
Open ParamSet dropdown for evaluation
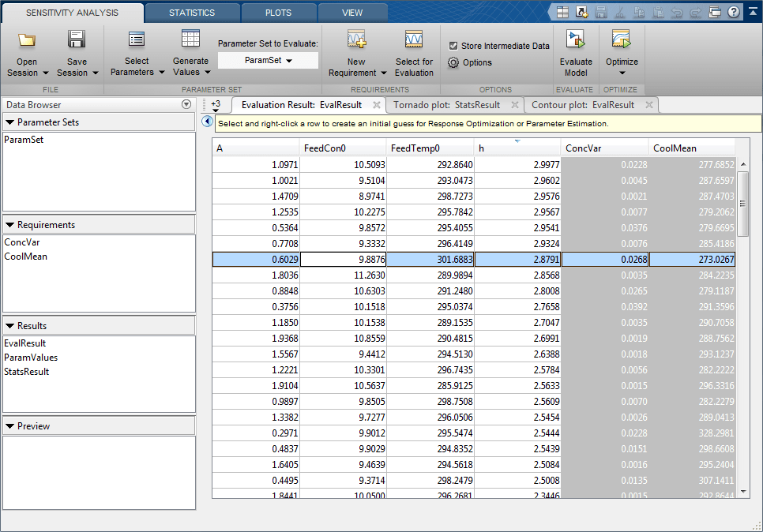[268, 61]
